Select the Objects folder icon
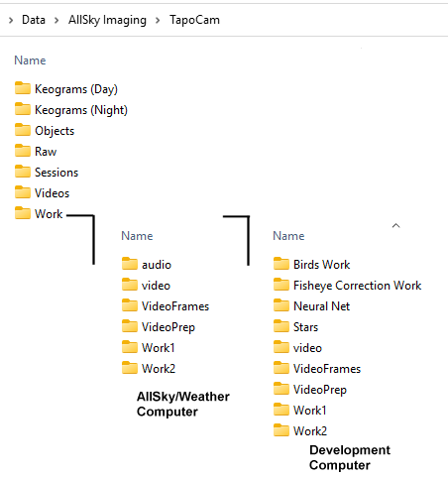This screenshot has height=477, width=448. click(x=23, y=130)
